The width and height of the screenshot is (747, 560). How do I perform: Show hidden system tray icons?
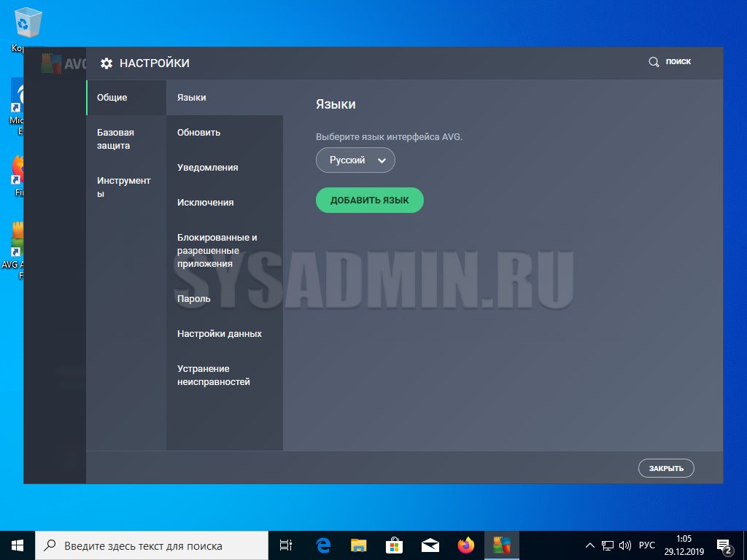tap(590, 545)
